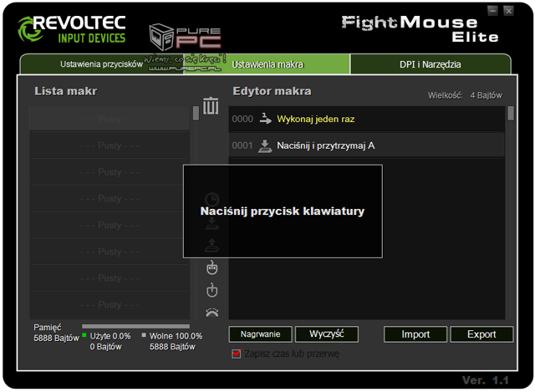Screen dimensions: 535x392
Task: Click the mouse button release icon
Action: (211, 290)
